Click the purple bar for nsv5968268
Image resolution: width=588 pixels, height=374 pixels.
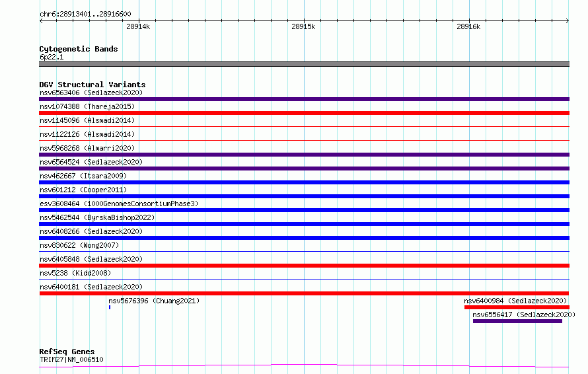[304, 155]
